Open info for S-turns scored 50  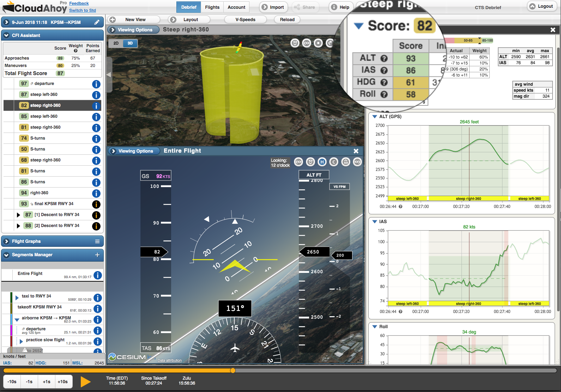point(96,150)
